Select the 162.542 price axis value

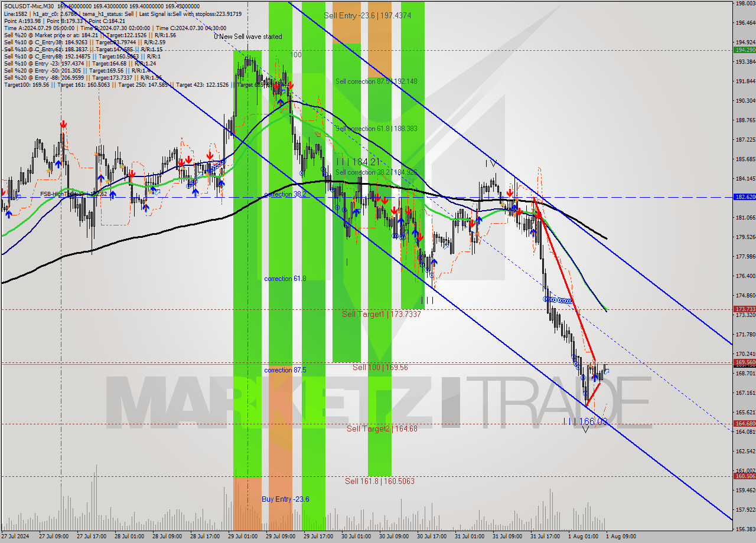[x=745, y=452]
